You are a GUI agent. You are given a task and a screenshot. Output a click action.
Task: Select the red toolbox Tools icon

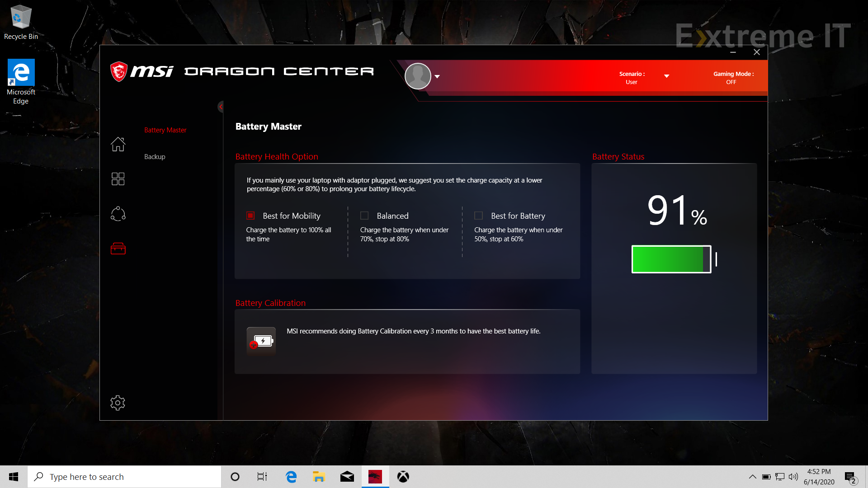tap(118, 249)
